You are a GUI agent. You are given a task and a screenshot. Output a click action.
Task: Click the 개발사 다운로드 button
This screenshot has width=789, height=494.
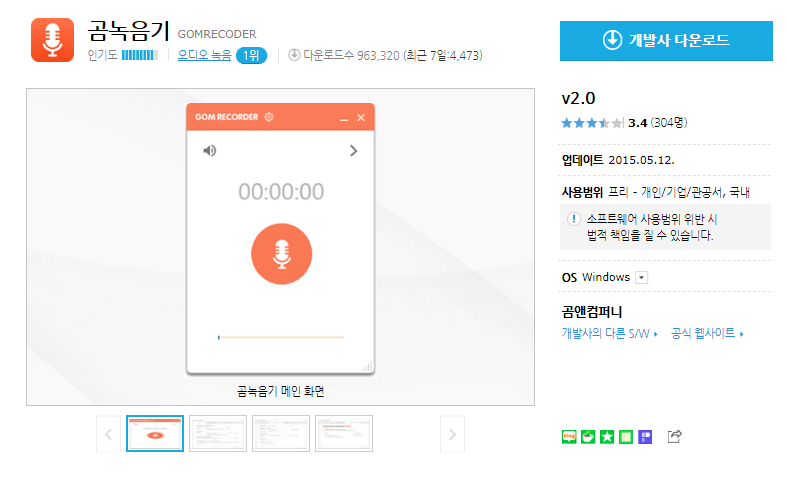pyautogui.click(x=665, y=40)
